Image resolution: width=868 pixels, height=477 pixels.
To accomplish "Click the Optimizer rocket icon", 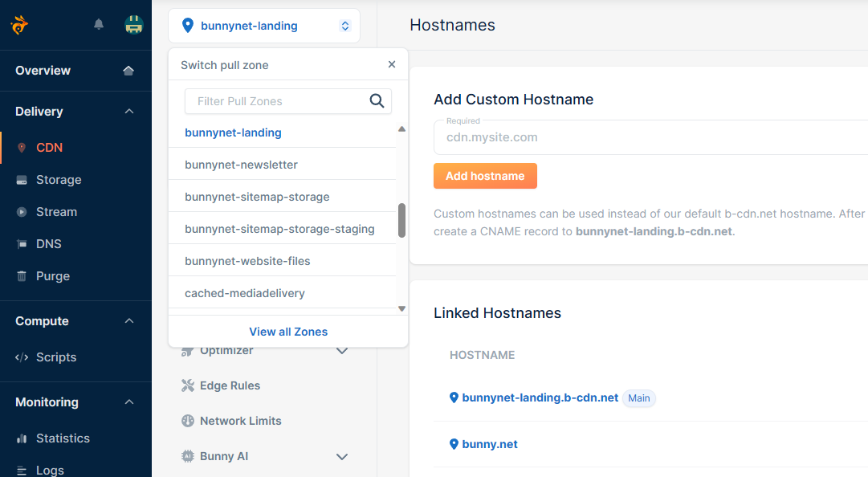I will click(188, 351).
